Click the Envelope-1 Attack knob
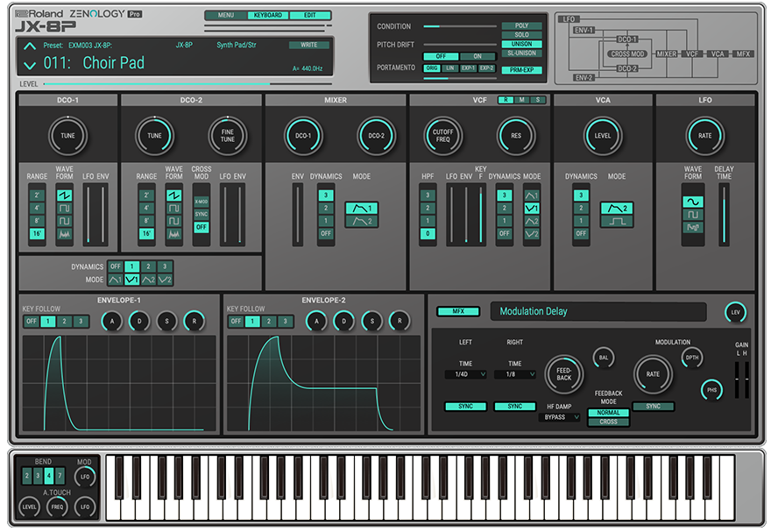 click(x=112, y=322)
